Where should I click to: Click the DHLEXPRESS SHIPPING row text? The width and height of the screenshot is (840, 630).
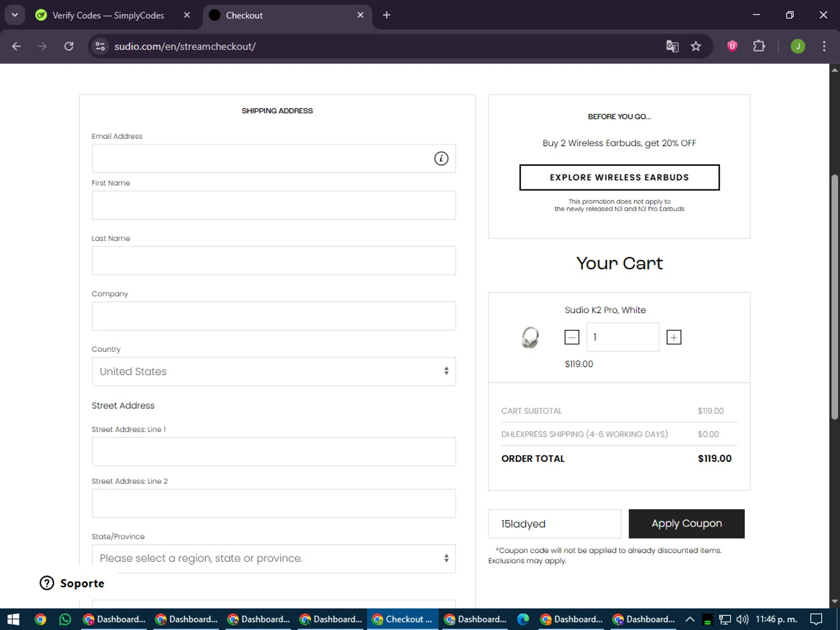585,435
